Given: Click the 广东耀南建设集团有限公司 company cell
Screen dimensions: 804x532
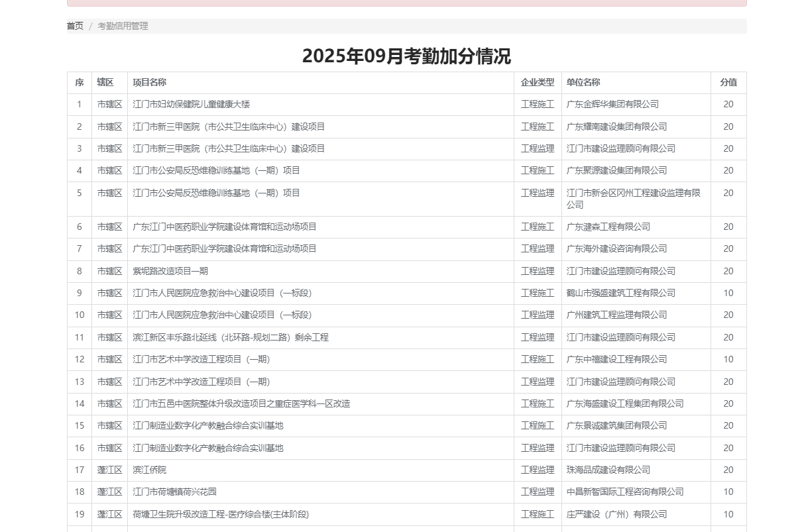Looking at the screenshot, I should [616, 127].
